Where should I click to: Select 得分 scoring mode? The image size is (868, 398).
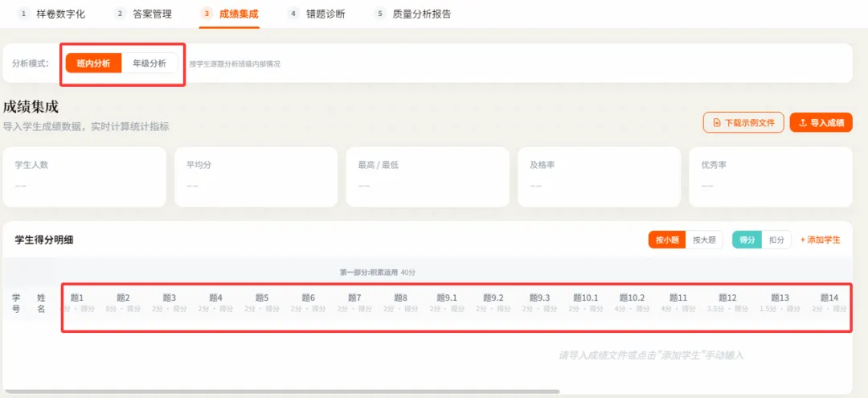[747, 240]
